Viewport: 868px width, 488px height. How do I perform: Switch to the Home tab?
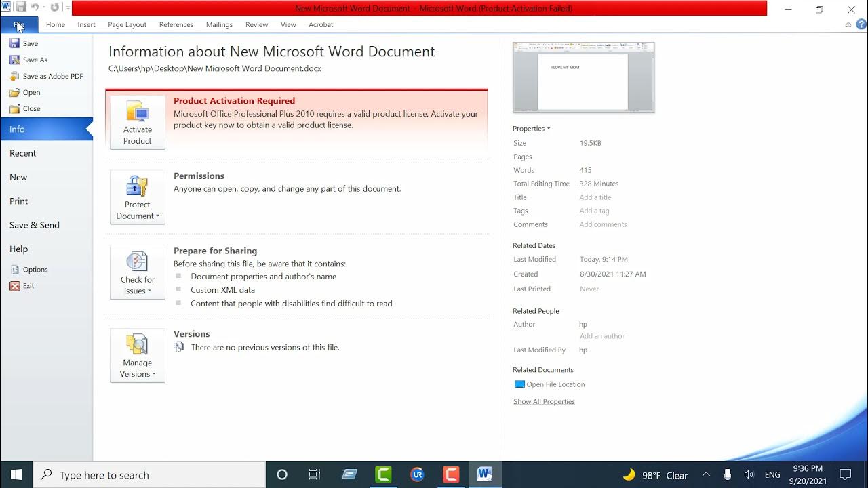(56, 24)
